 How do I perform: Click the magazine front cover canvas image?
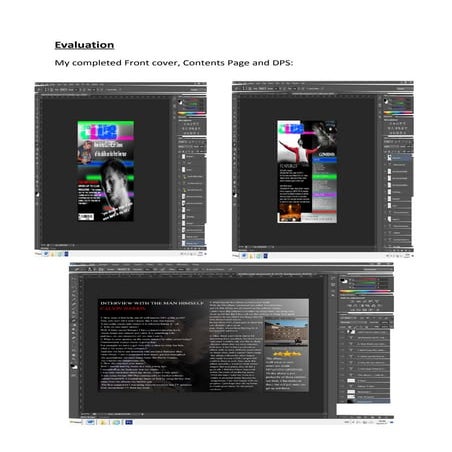pos(106,171)
